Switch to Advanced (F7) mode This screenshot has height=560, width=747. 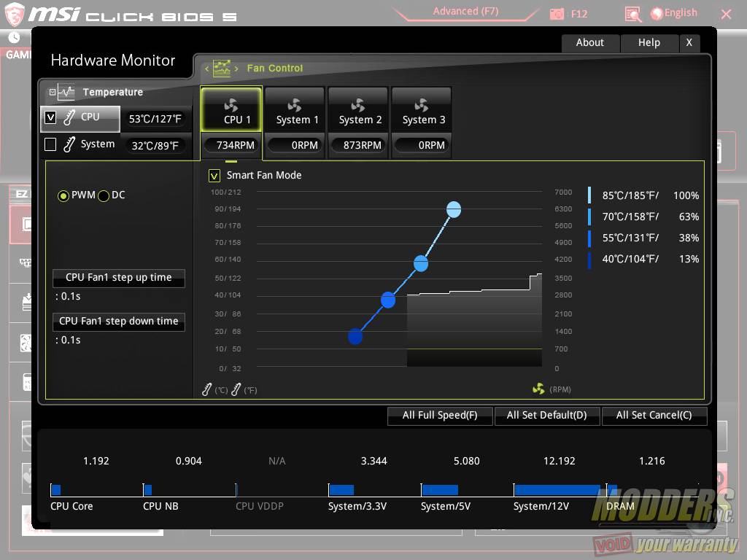[465, 12]
